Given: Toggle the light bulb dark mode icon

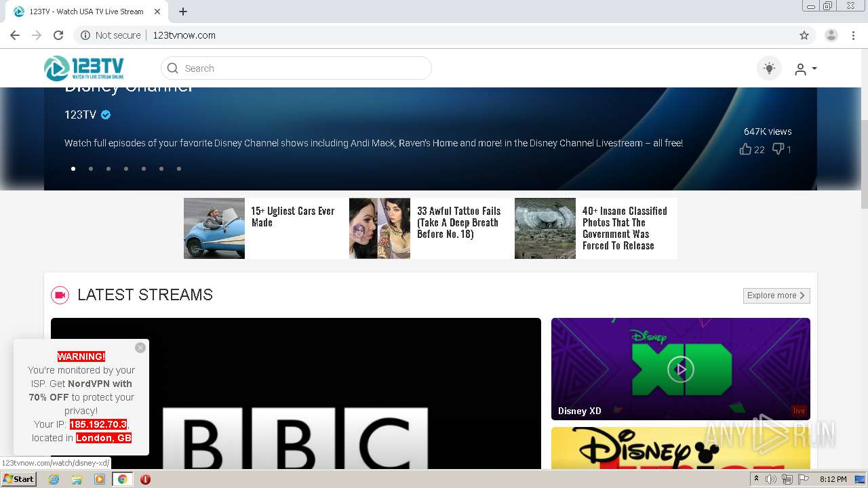Looking at the screenshot, I should pos(769,68).
